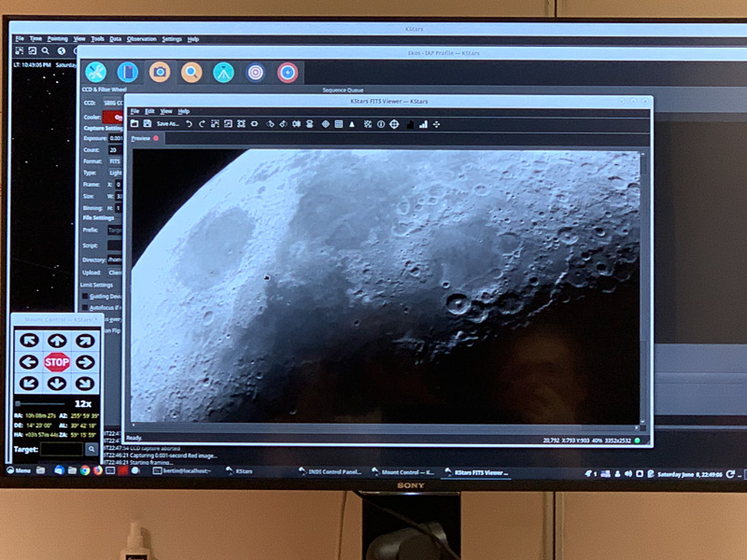
Task: Click the mount Target input field
Action: [x=62, y=449]
